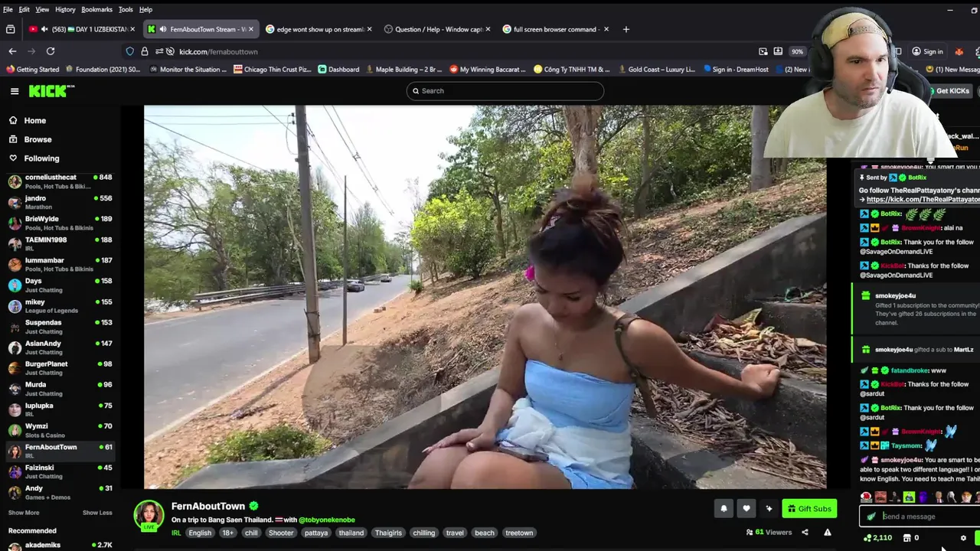Viewport: 980px width, 551px height.
Task: Share the stream via share icon
Action: click(x=805, y=533)
